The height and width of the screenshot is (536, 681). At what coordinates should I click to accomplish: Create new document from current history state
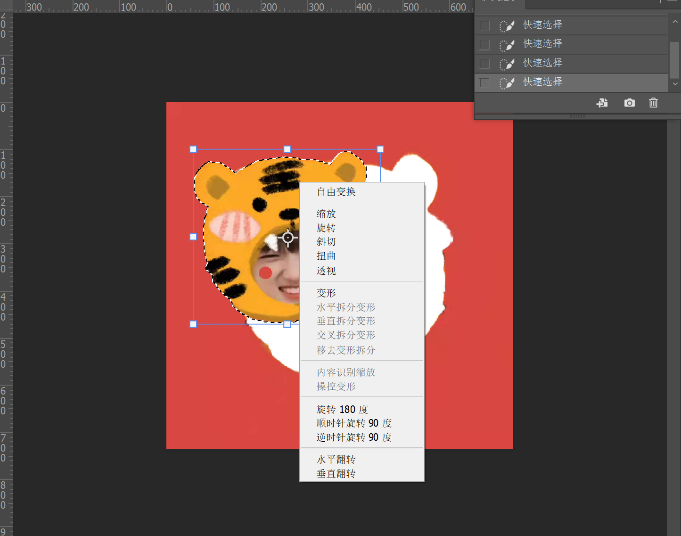602,103
